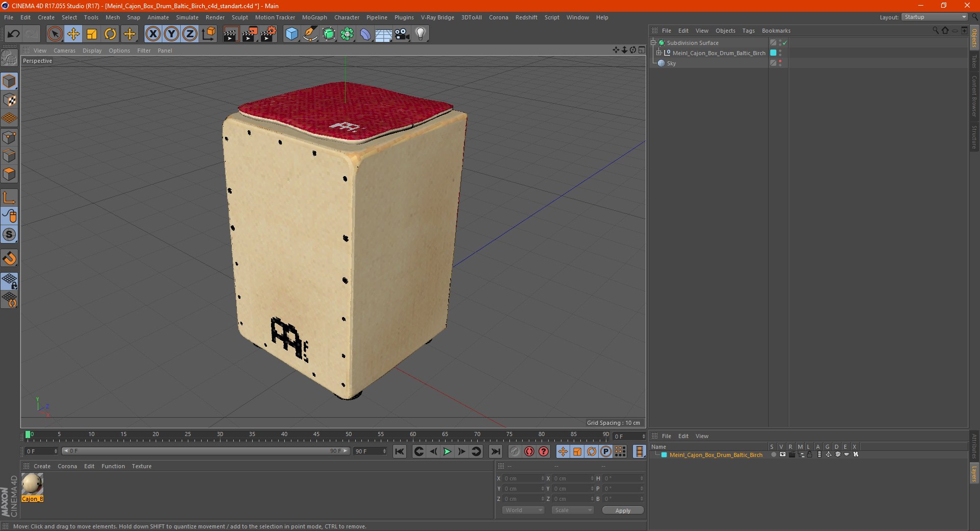The height and width of the screenshot is (531, 980).
Task: Click the timeline preview range slider
Action: (205, 451)
